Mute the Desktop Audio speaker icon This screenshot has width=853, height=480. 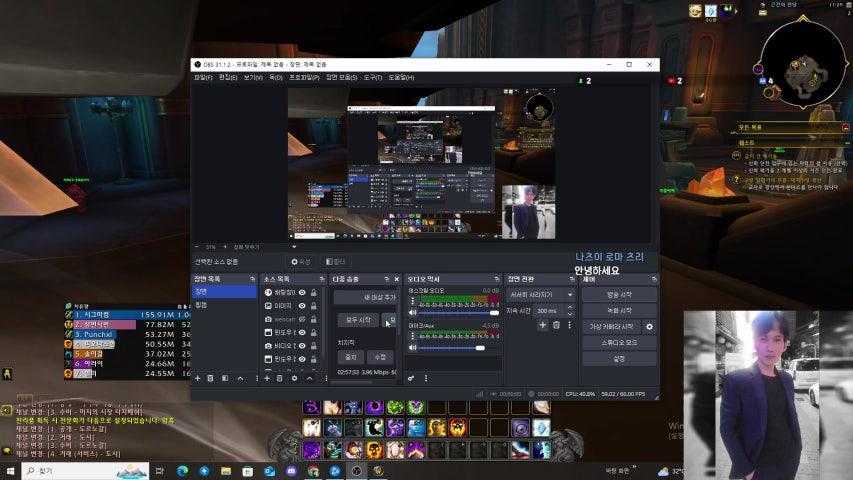(x=412, y=313)
